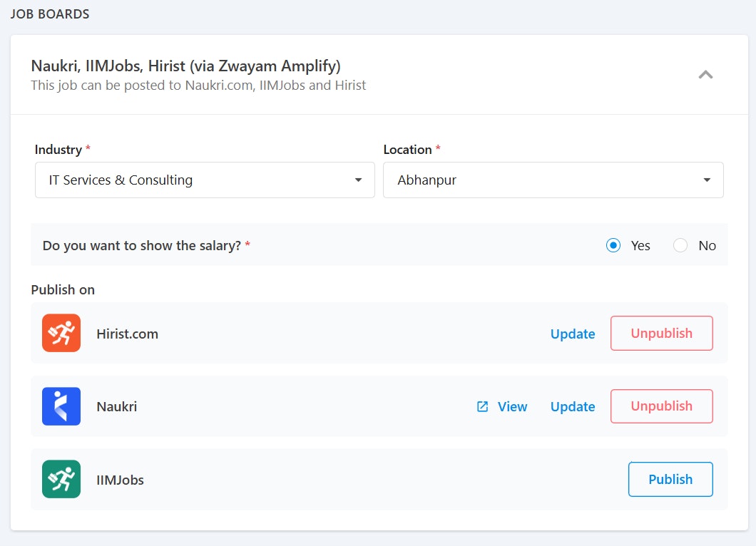Click the JOB BOARDS heading text

[50, 14]
